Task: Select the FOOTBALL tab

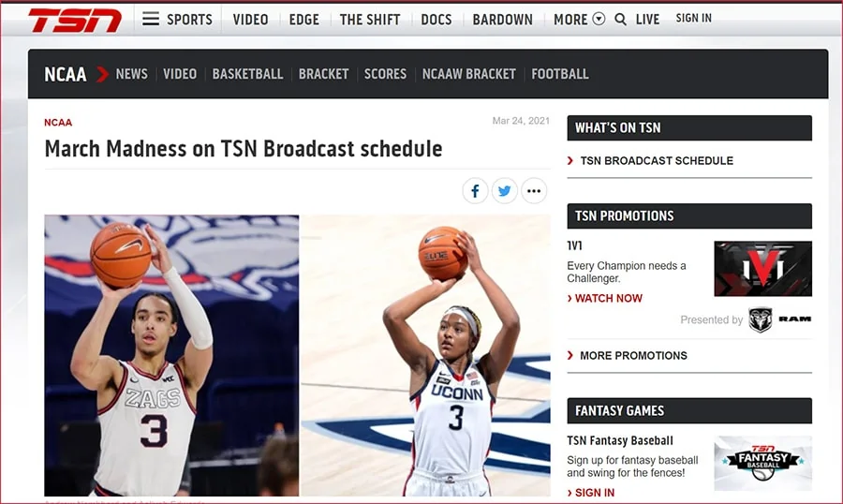Action: pos(560,74)
